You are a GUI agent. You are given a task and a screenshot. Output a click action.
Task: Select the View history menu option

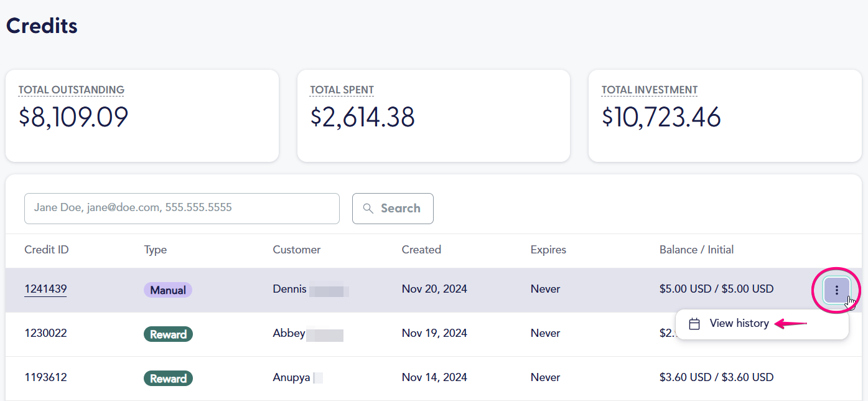739,323
